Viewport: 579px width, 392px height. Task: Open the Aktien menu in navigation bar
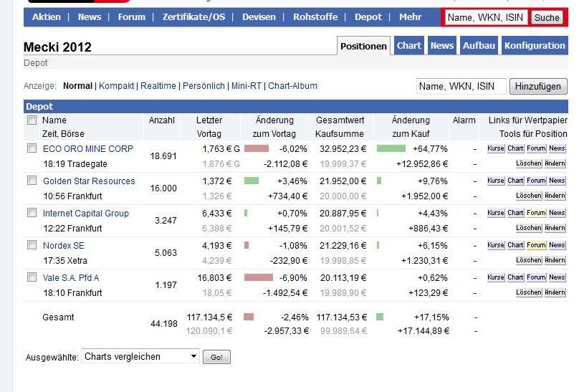46,17
